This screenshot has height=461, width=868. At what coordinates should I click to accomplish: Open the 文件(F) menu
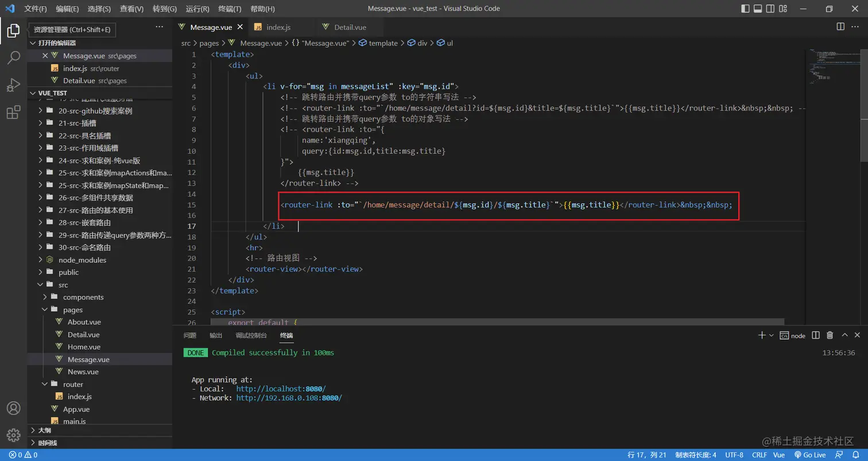click(36, 9)
